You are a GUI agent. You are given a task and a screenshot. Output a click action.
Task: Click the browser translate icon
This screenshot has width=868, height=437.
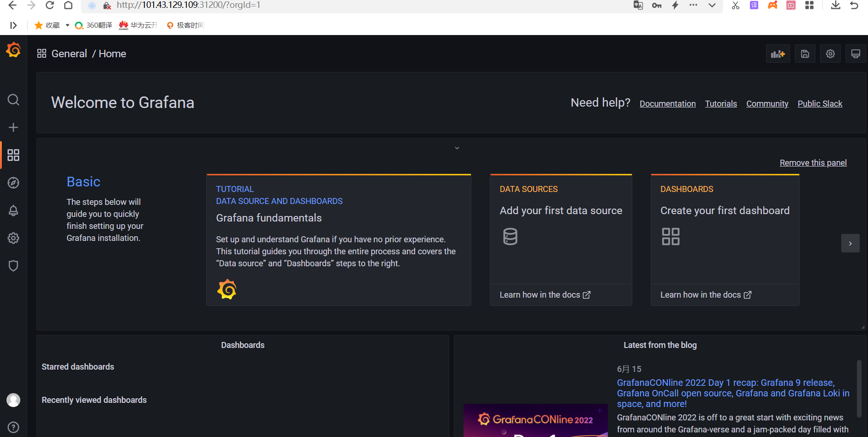pyautogui.click(x=638, y=5)
